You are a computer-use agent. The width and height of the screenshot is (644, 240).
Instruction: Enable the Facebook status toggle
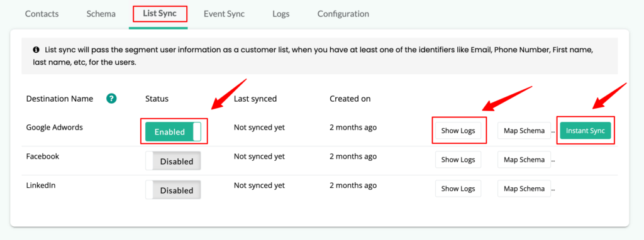174,161
